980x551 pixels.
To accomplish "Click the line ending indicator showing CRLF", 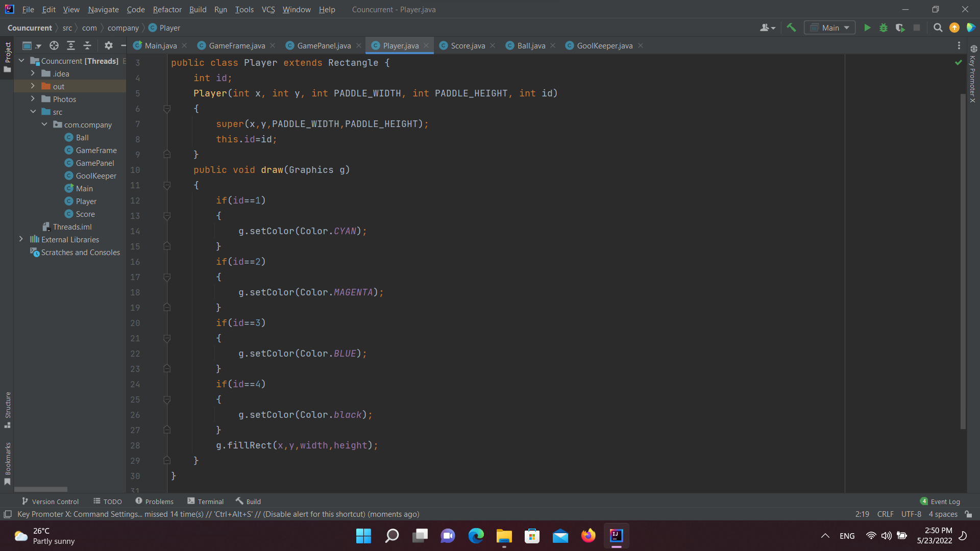I will click(885, 514).
